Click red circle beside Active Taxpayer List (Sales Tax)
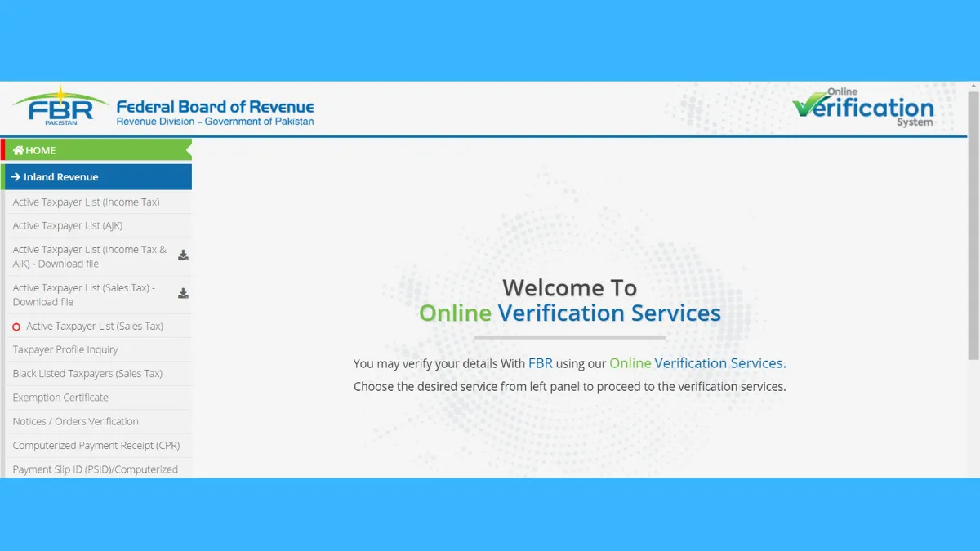 click(16, 327)
